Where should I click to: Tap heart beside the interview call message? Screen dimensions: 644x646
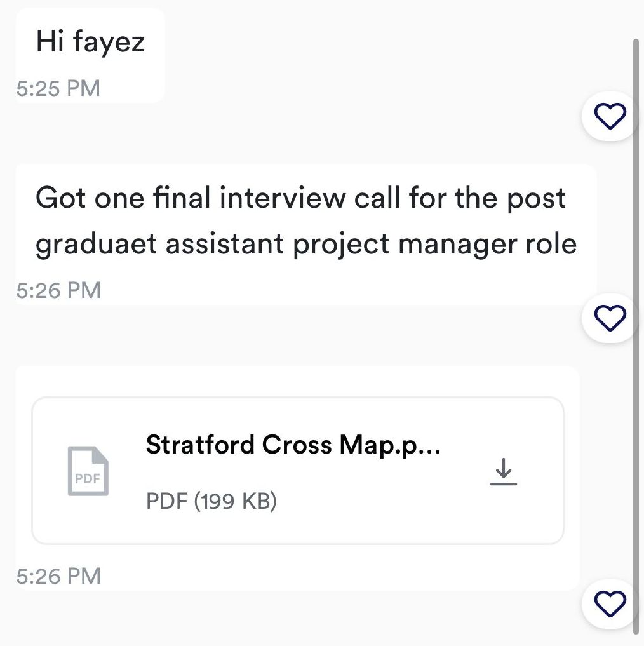pyautogui.click(x=610, y=318)
